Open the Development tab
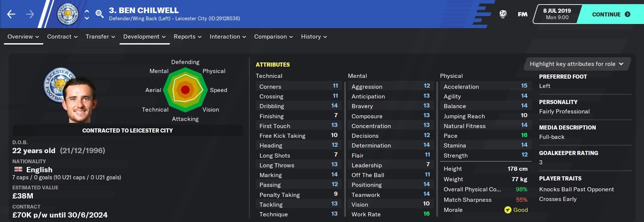Viewport: 644px width, 222px height. 144,37
